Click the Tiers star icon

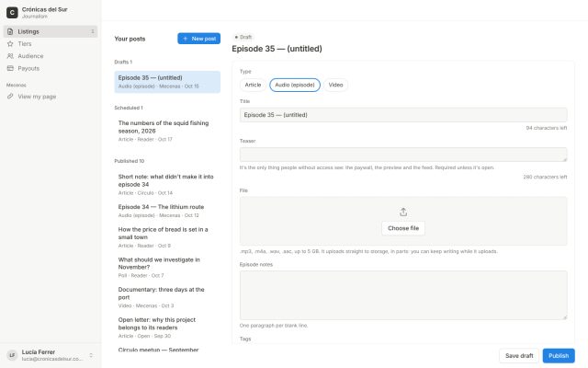pyautogui.click(x=10, y=44)
